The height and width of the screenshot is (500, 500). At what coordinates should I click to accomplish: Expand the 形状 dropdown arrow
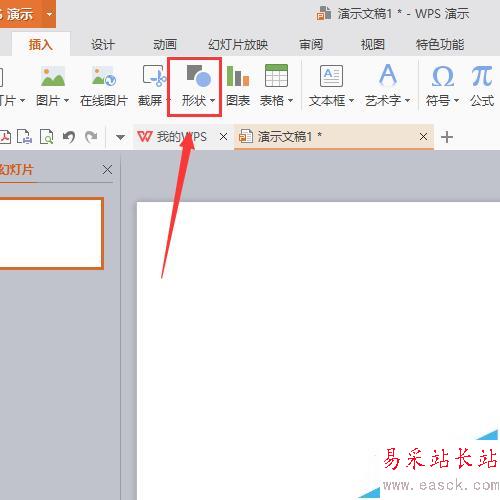pos(212,100)
